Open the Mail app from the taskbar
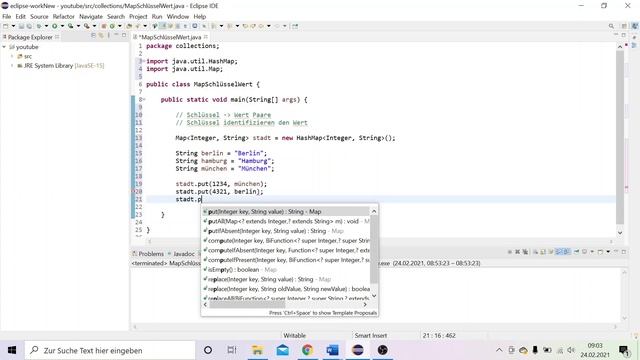The width and height of the screenshot is (640, 360). point(282,350)
